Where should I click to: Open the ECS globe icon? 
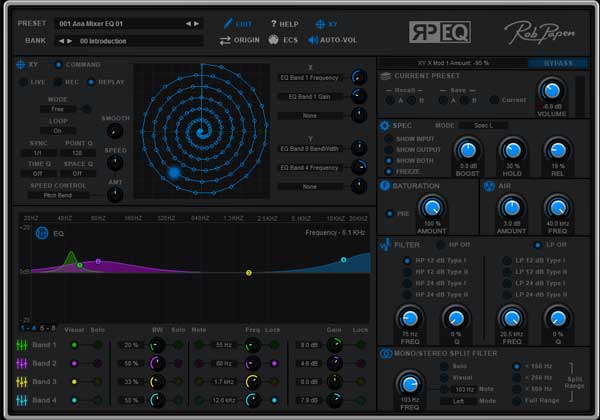click(273, 40)
